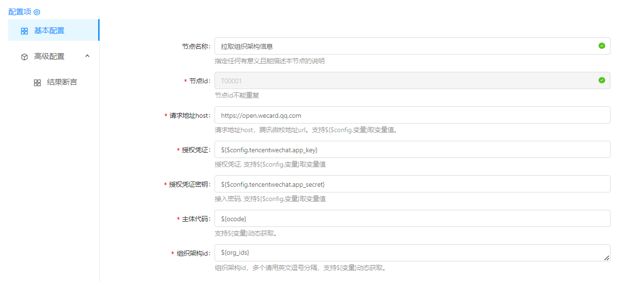
Task: Click the settings icon beside 配置项
Action: (x=37, y=12)
